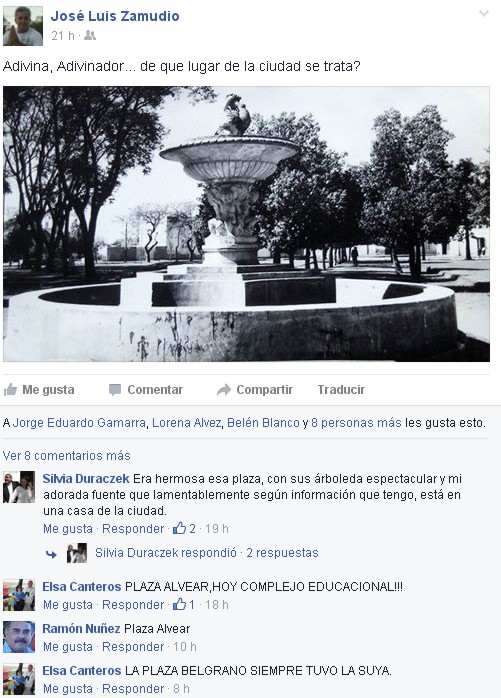Show the 8 personas más who liked
Screen dimensions: 501x698
coord(356,422)
